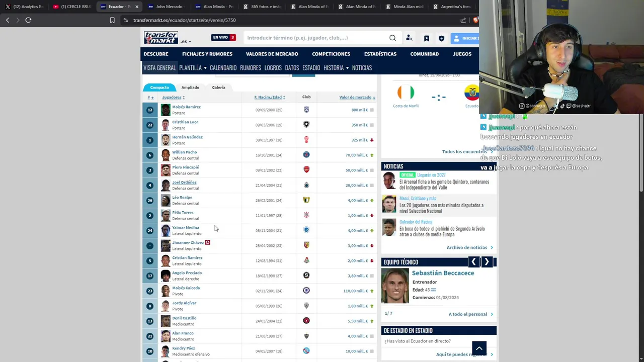Sort by F. Nacim./Edad column header
Viewport: 644px width, 362px height.
(269, 98)
